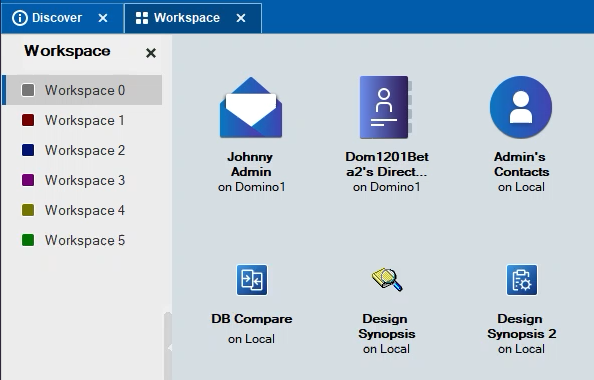Switch to the Discover tab

tap(63, 18)
